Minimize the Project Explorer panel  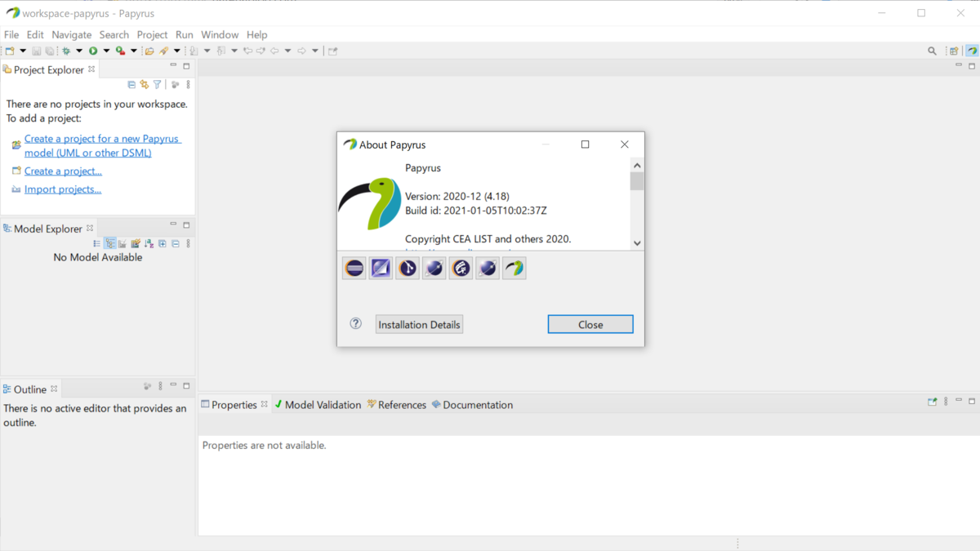pyautogui.click(x=173, y=65)
